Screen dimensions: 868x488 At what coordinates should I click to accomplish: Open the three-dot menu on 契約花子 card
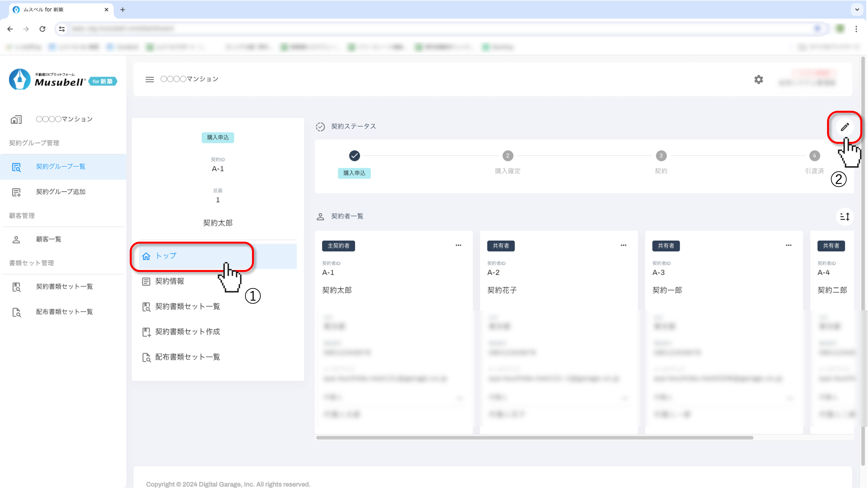click(623, 245)
